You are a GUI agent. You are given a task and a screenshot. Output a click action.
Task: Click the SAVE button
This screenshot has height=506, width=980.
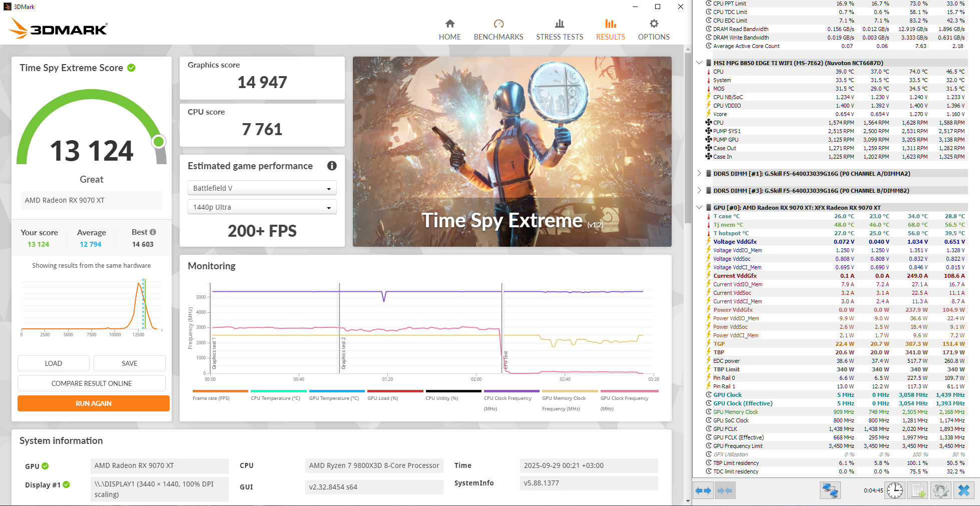[130, 363]
